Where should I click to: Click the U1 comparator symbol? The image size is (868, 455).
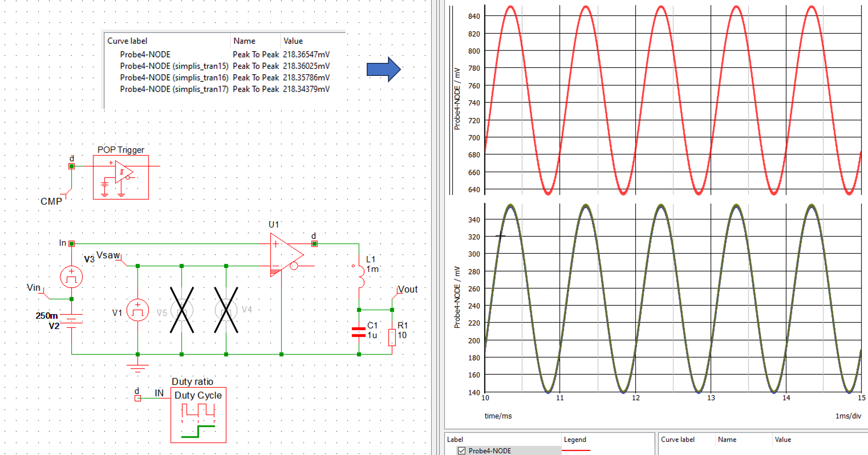point(286,255)
